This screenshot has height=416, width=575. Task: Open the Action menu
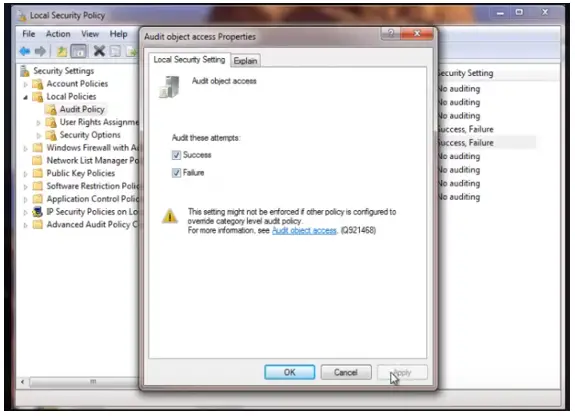point(58,34)
